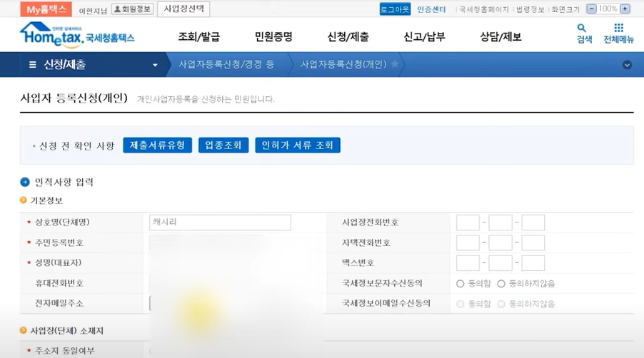
Task: Open the 검색 search icon
Action: (x=584, y=34)
